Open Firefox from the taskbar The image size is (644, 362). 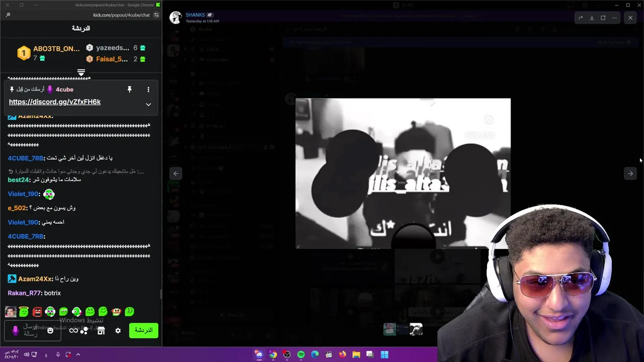pos(343,354)
